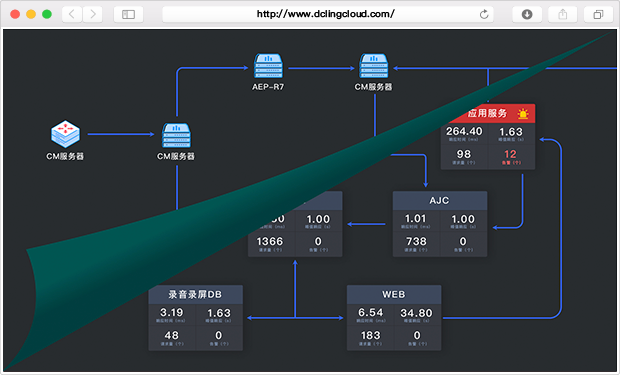Image resolution: width=620 pixels, height=375 pixels.
Task: Click the 98 request count value
Action: pos(464,154)
